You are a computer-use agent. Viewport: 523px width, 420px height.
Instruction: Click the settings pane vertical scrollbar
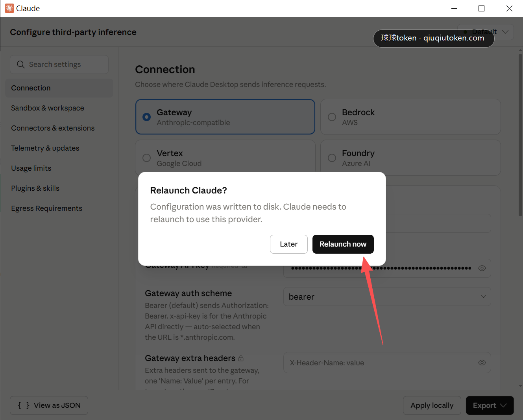520,134
